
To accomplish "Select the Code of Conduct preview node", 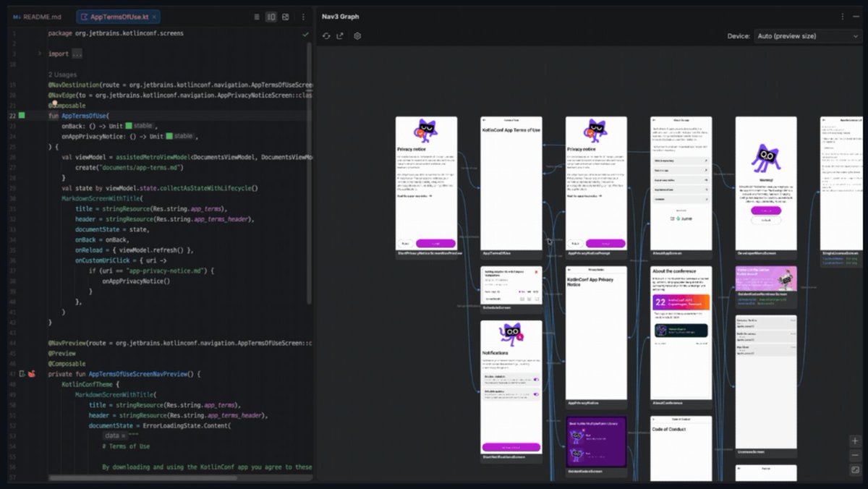I will (681, 448).
